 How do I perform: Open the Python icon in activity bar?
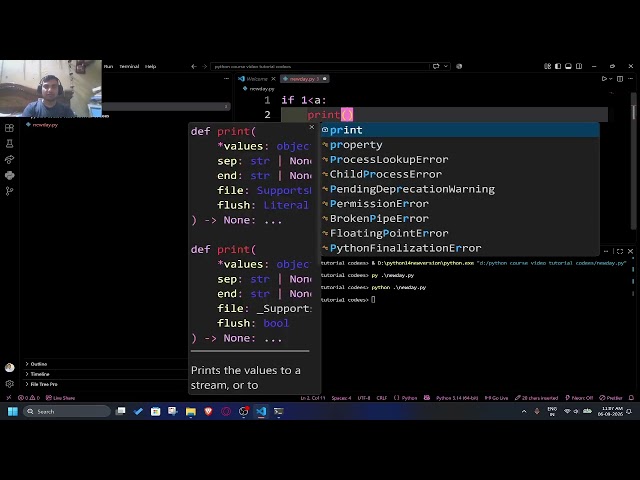9,176
